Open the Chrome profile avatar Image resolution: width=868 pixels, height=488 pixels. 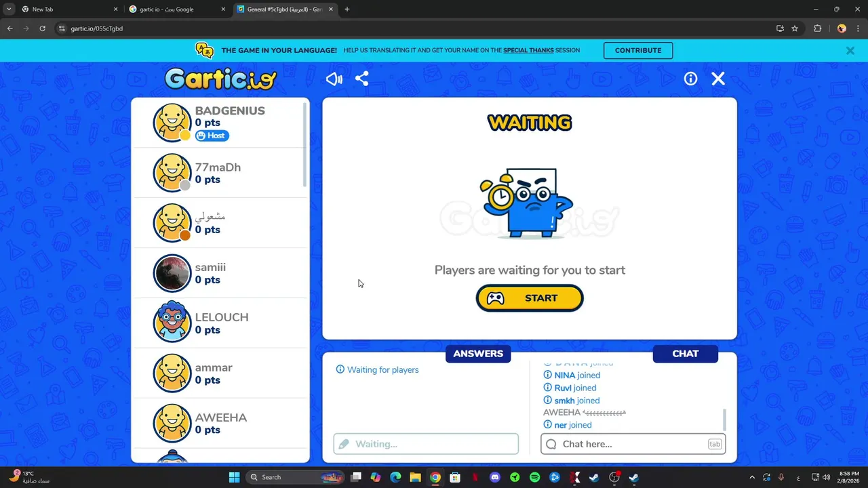coord(842,28)
